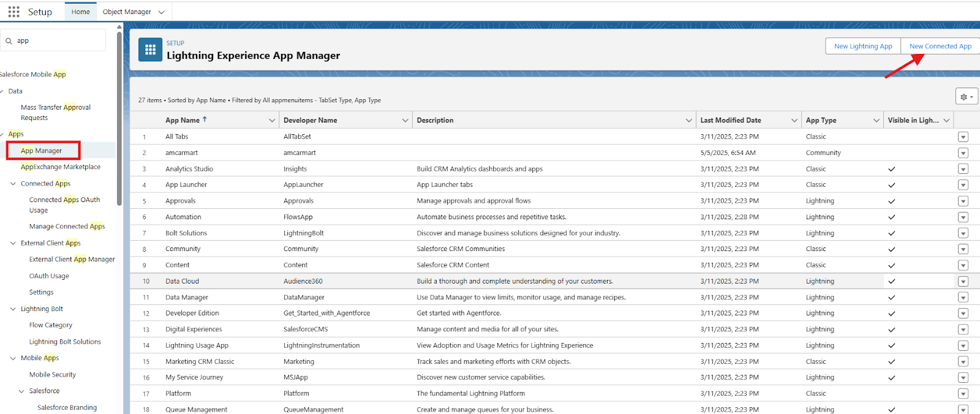980x414 pixels.
Task: Select the My Service Journey cell
Action: pyautogui.click(x=194, y=378)
